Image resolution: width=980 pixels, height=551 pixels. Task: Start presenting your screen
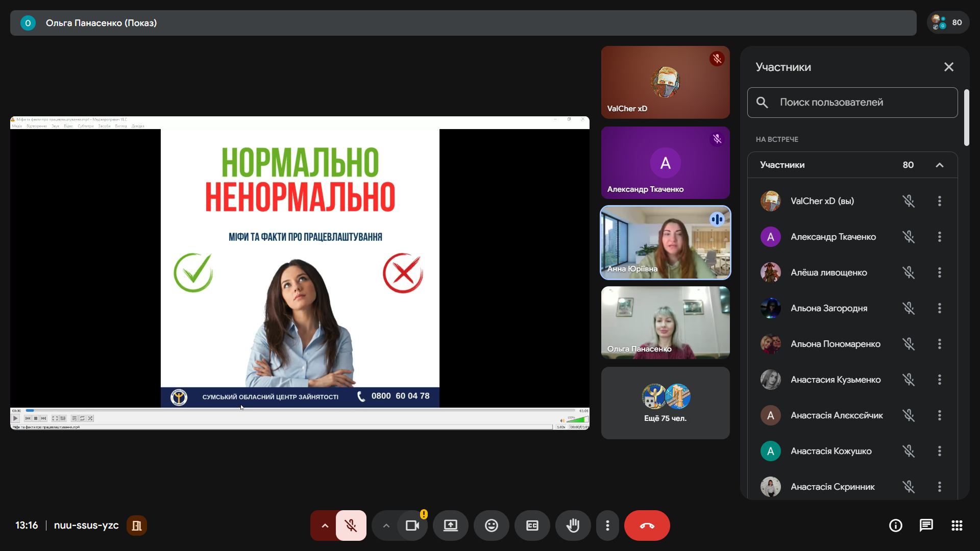coord(450,525)
